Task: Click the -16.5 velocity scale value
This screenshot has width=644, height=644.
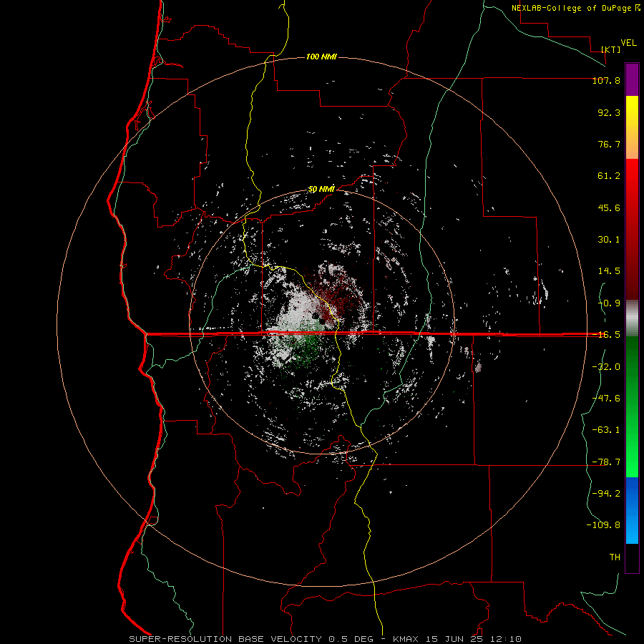Action: (606, 335)
